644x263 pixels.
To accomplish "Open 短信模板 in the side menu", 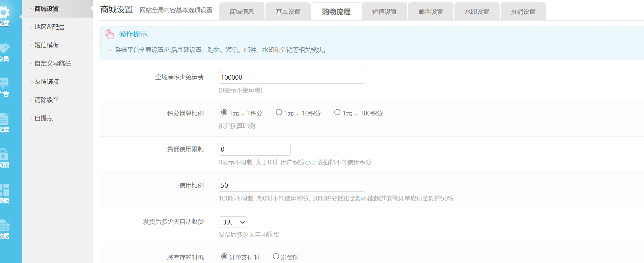I will [47, 45].
